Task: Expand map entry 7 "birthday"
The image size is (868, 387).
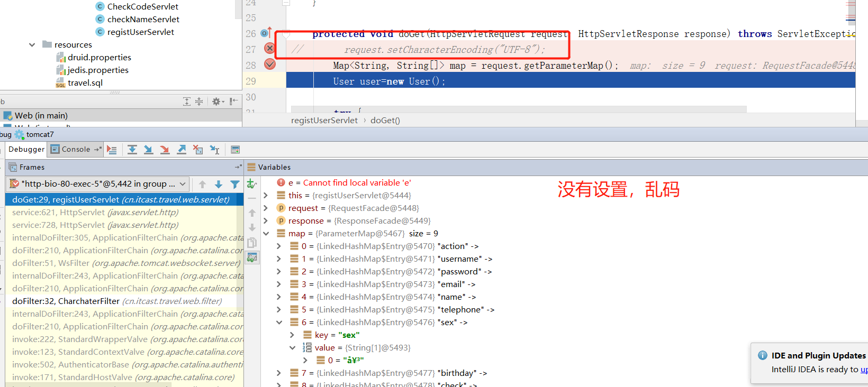Action: click(279, 373)
